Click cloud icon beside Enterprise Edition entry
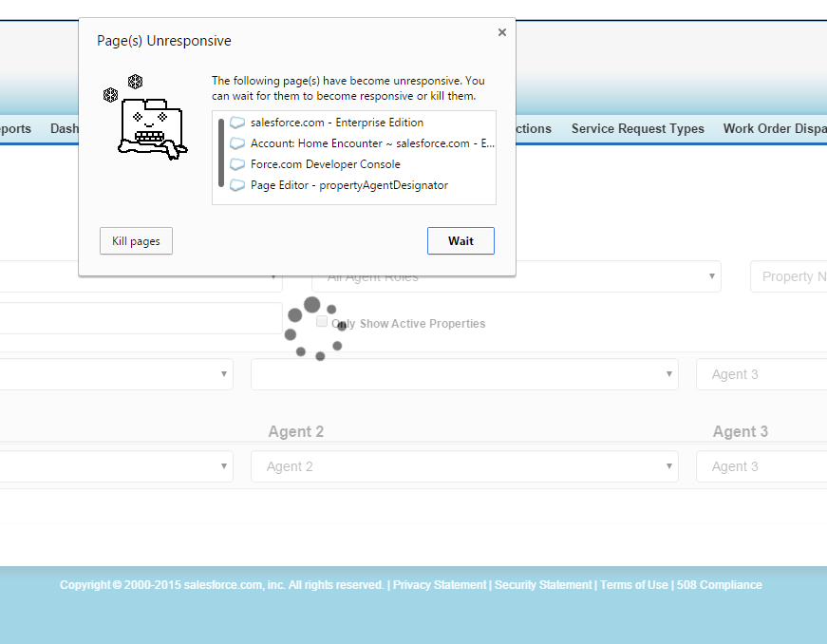This screenshot has height=644, width=827. (237, 123)
